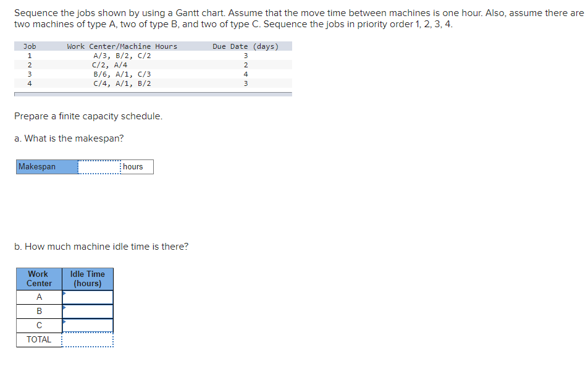This screenshot has width=588, height=390.
Task: Click the idle time input for Work Center C
Action: coord(87,325)
